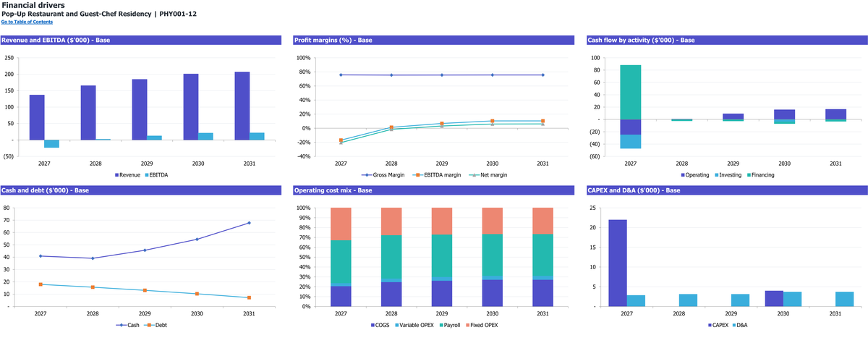Click the 2027 Revenue bar
The height and width of the screenshot is (364, 868).
tap(36, 117)
